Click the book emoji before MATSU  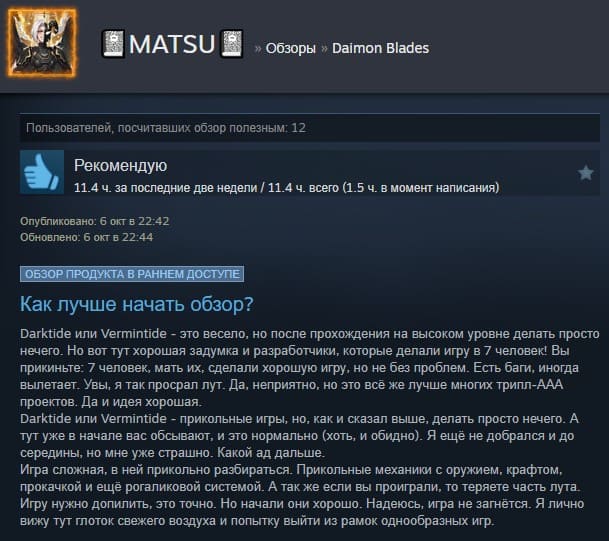click(113, 43)
